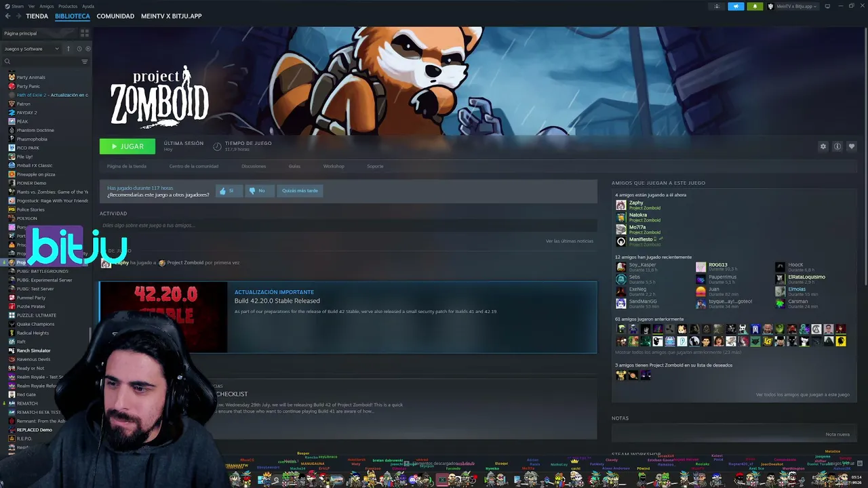The width and height of the screenshot is (868, 488).
Task: Go to the TIENDA tab
Action: (37, 16)
